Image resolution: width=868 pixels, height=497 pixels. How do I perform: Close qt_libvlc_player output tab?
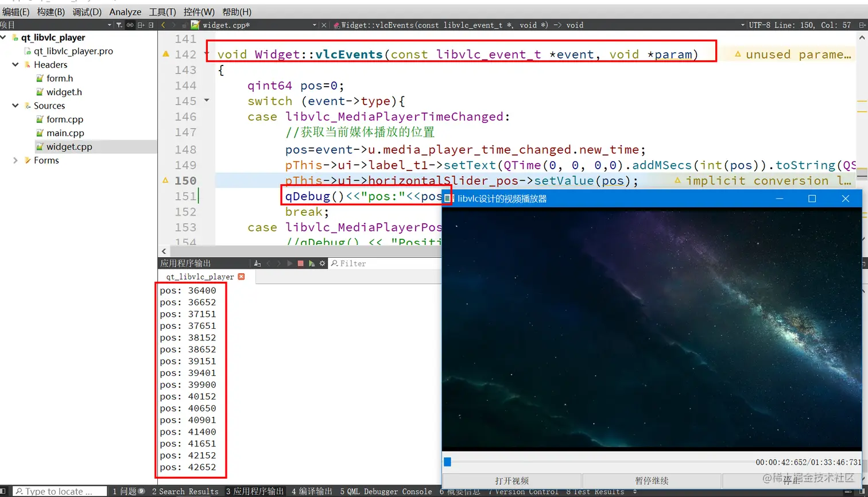click(241, 277)
